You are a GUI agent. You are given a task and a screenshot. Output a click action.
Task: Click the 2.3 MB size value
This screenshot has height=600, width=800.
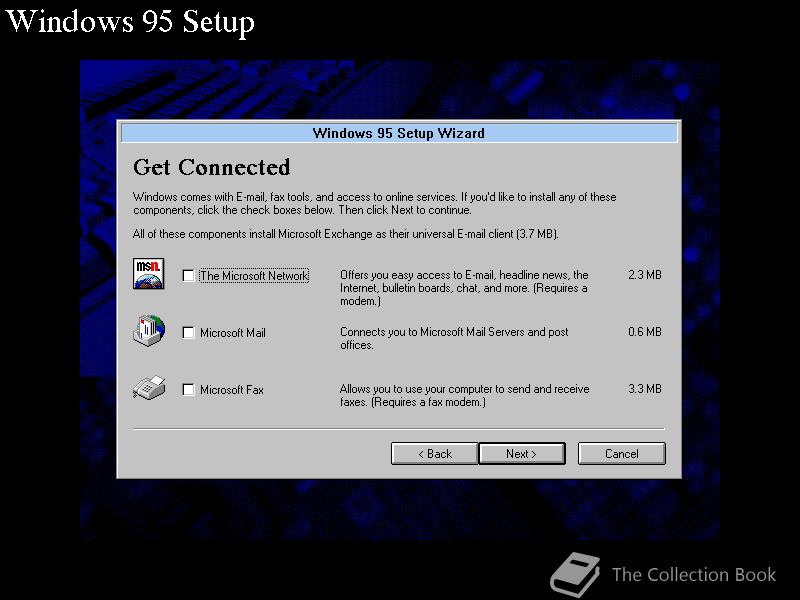pos(645,274)
